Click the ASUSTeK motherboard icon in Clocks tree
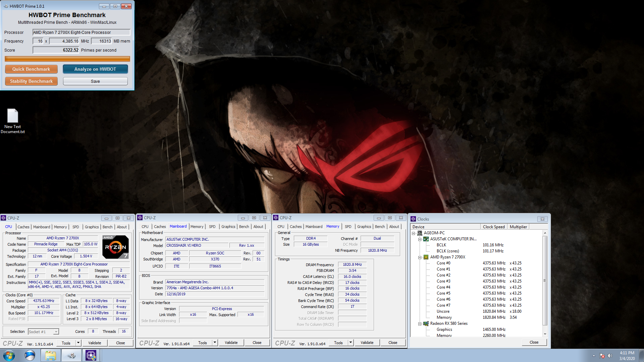The width and height of the screenshot is (644, 362). click(426, 239)
